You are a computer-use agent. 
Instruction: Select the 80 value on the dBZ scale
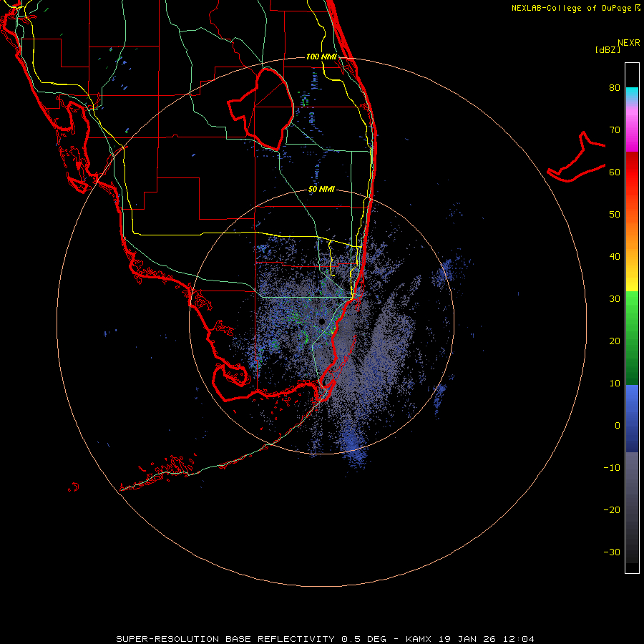(615, 88)
